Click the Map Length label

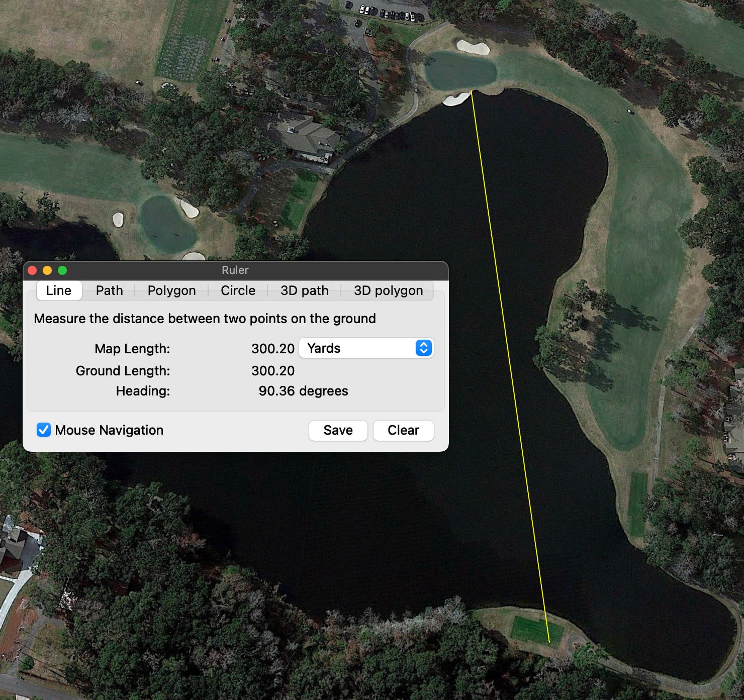pyautogui.click(x=132, y=348)
